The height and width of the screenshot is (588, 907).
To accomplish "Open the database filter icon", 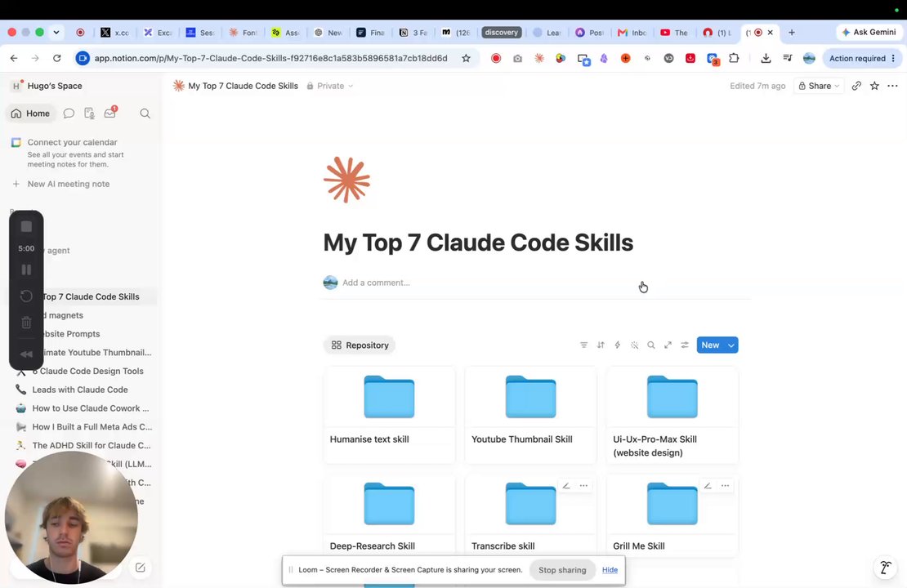I will [583, 345].
